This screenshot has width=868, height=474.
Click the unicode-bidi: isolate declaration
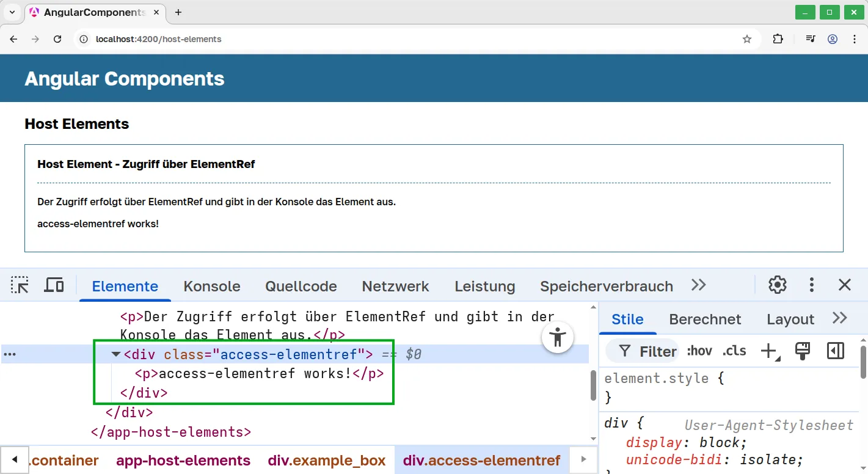point(714,459)
